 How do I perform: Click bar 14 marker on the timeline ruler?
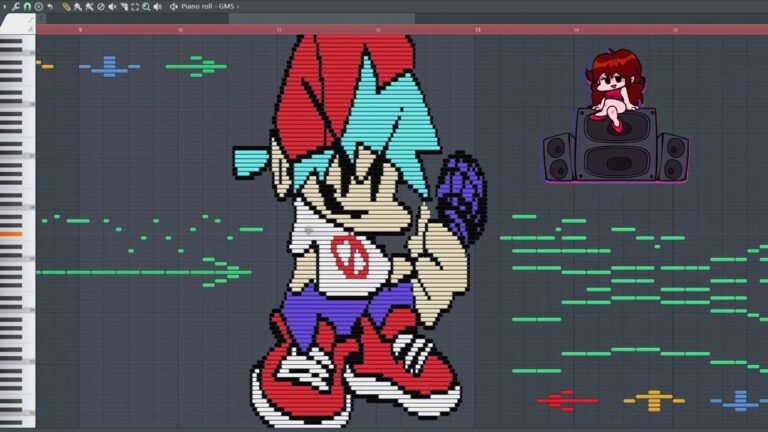576,30
